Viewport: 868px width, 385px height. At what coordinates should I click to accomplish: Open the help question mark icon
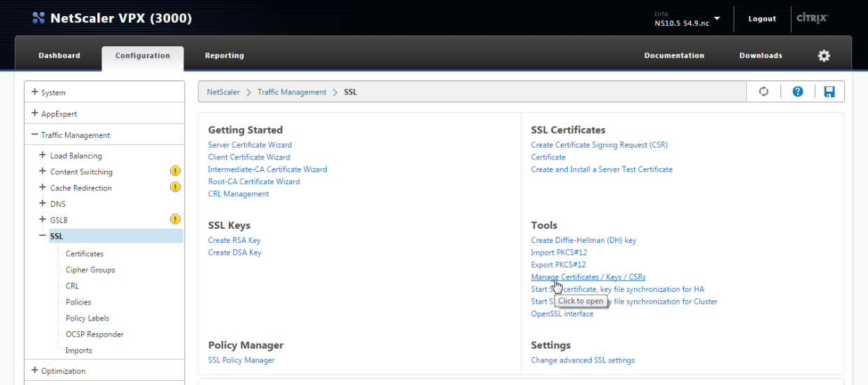pos(797,92)
